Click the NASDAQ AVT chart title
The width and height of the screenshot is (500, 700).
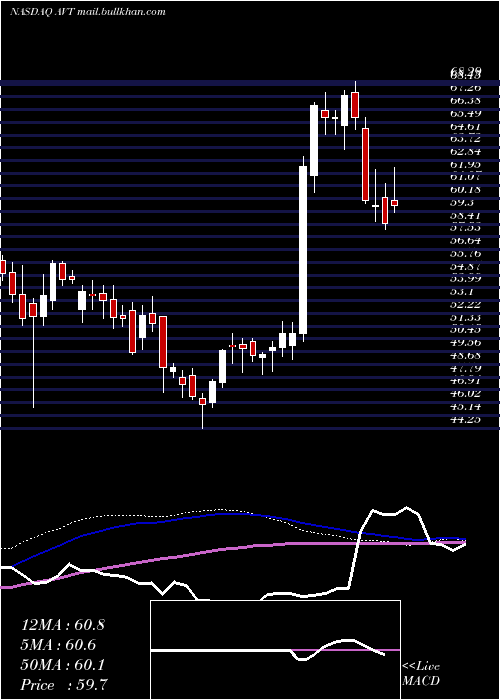88,12
